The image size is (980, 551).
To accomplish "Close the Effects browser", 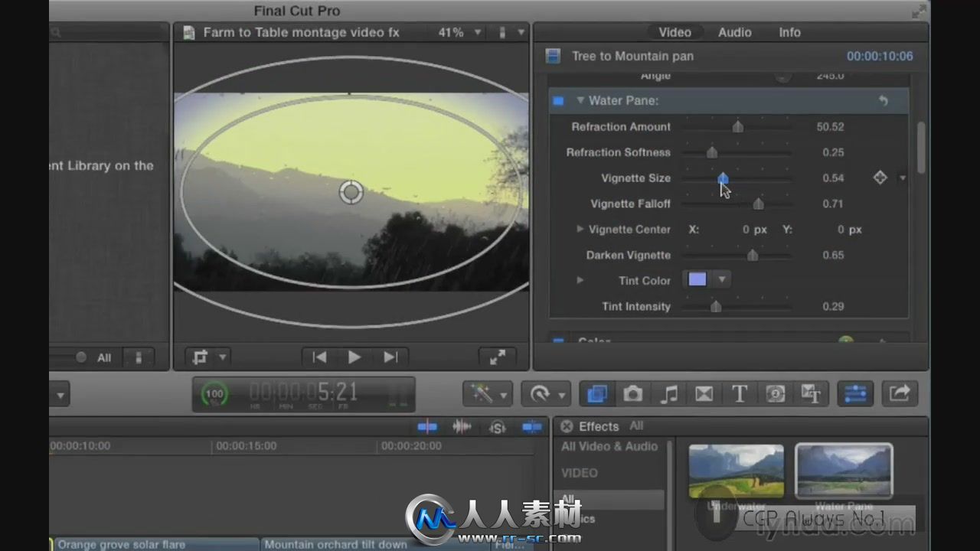I will (567, 426).
